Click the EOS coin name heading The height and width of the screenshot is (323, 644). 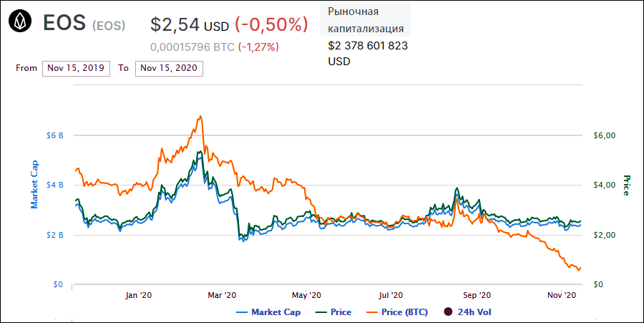[x=64, y=24]
